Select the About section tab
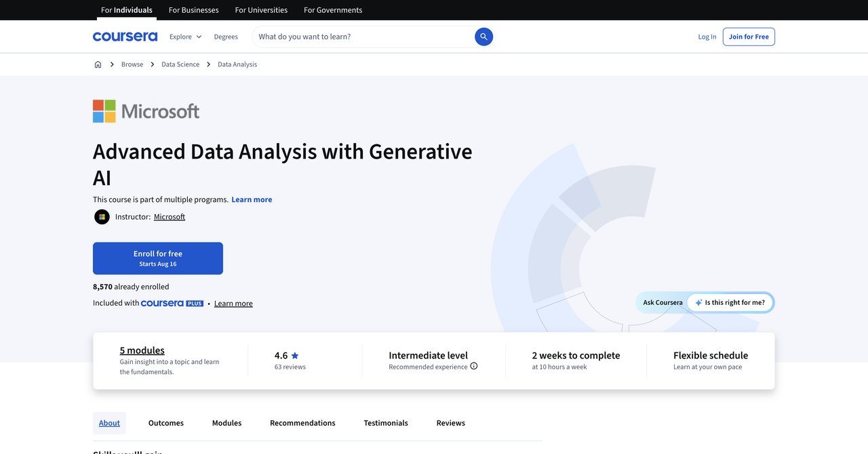The width and height of the screenshot is (868, 454). [109, 423]
